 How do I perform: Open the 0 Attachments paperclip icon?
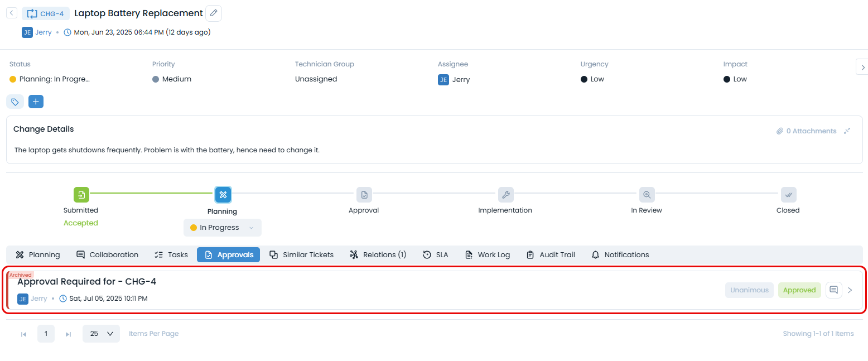pyautogui.click(x=780, y=131)
